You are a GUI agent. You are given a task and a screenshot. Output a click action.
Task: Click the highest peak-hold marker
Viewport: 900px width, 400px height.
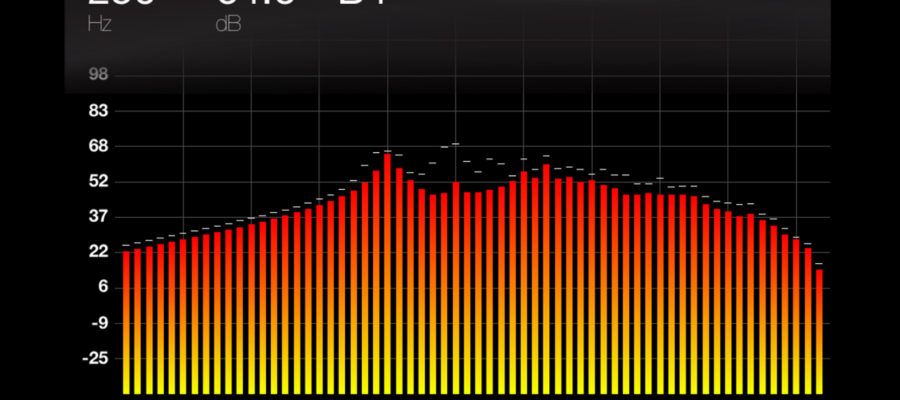coord(456,144)
